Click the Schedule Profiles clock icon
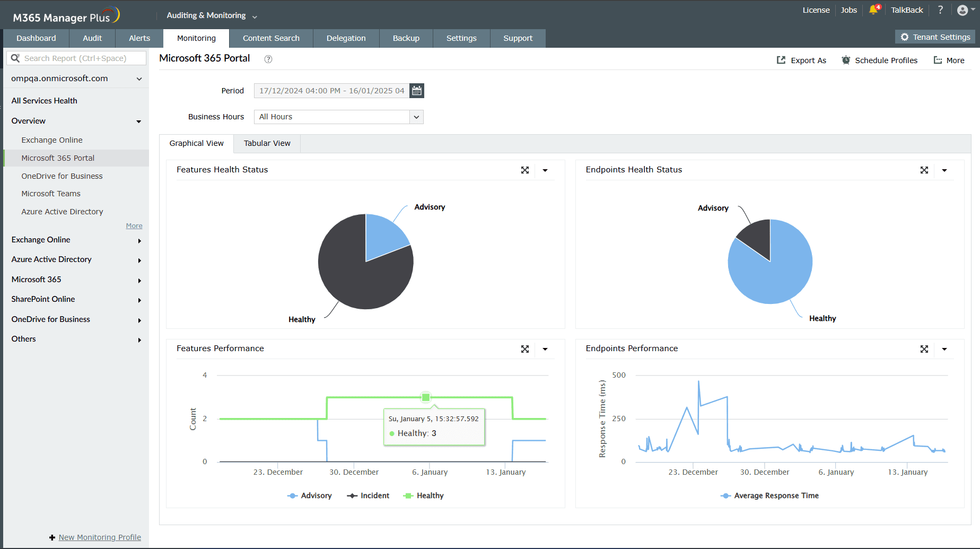Screen dimensions: 980x549 coord(846,60)
